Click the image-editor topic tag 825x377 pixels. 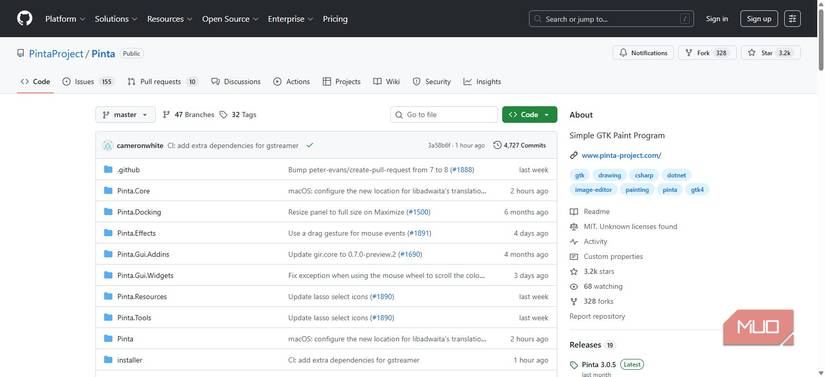pos(593,190)
